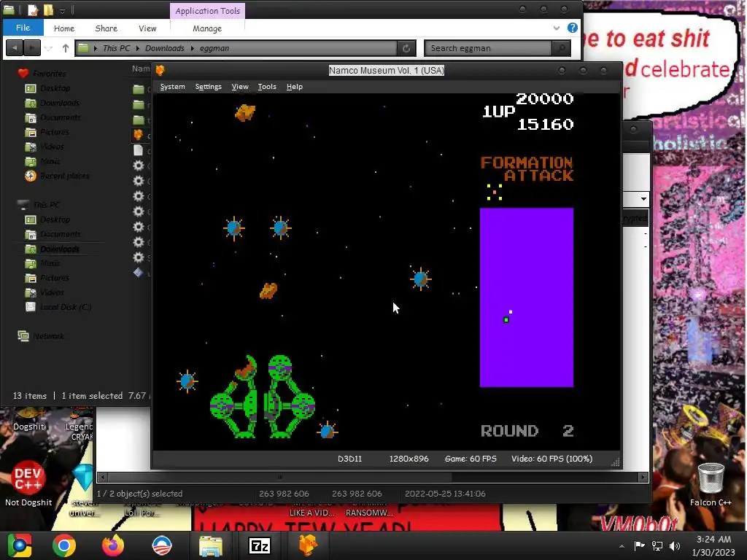Open Explorer Help via the question mark

pyautogui.click(x=573, y=28)
